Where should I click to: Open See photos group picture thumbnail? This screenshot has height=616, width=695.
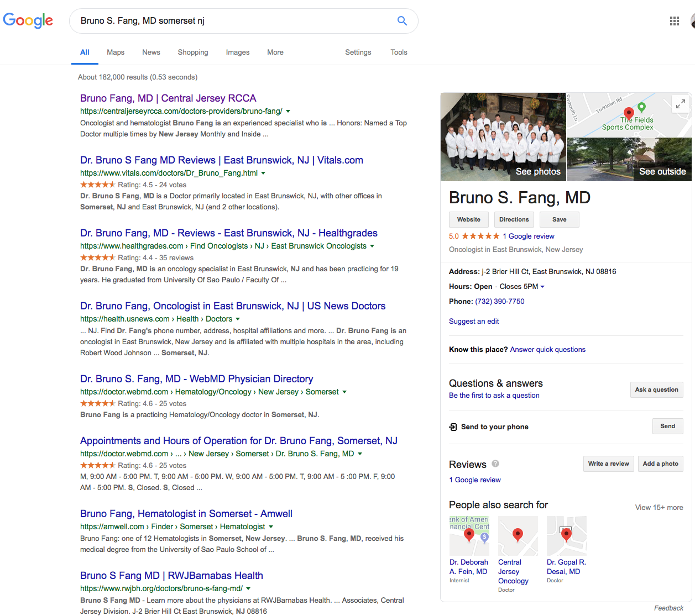tap(503, 136)
